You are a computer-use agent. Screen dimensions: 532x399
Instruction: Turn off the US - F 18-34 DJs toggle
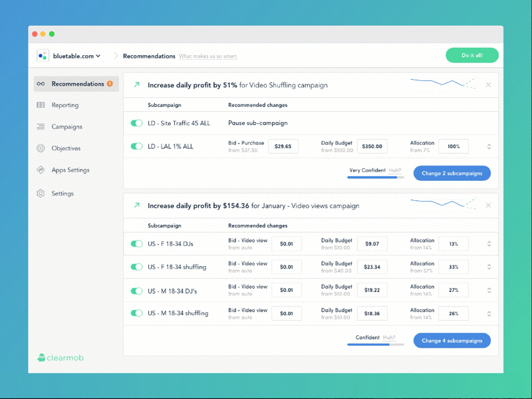tap(136, 243)
